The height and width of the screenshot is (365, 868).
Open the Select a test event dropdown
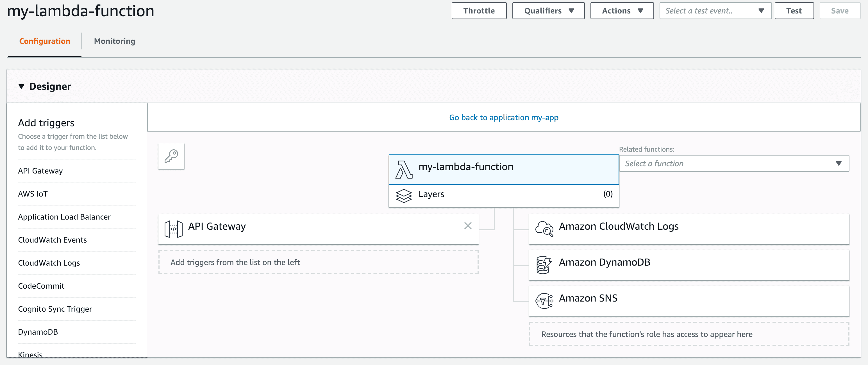[715, 11]
